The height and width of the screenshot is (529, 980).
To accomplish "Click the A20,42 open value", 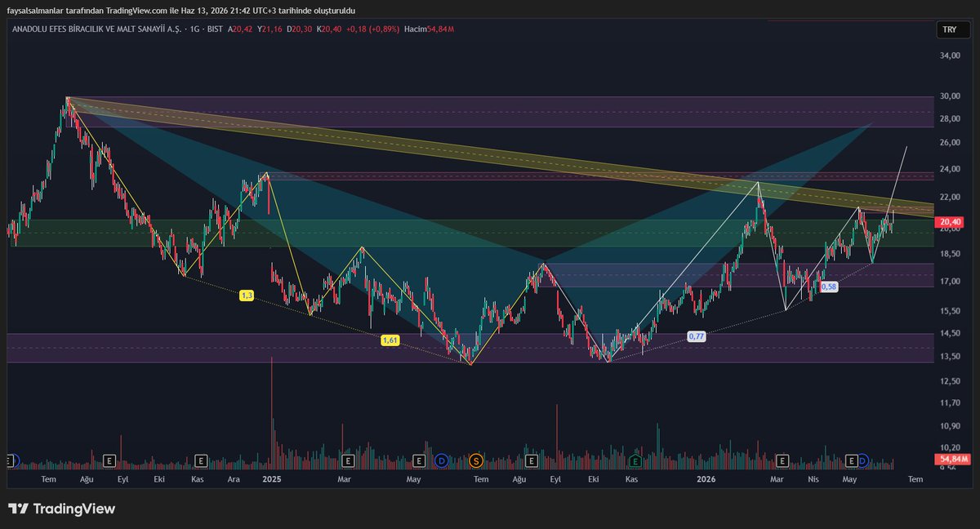I will (242, 29).
